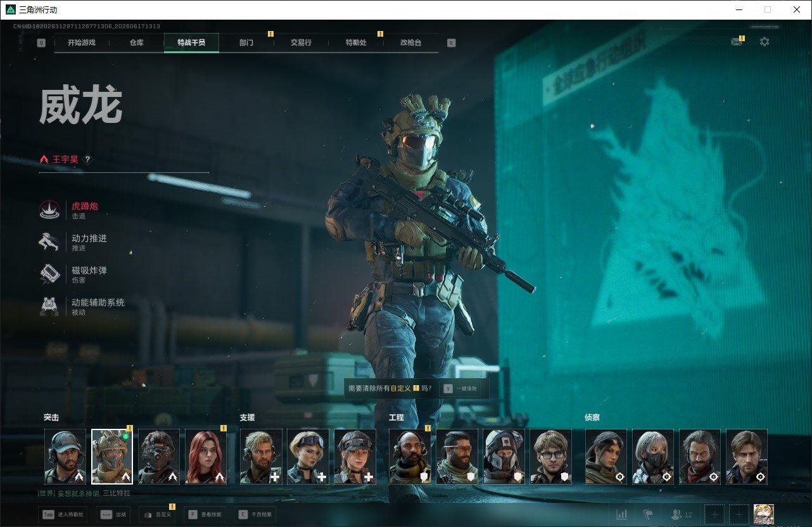Open the flag icon in the bottom bar

648,514
